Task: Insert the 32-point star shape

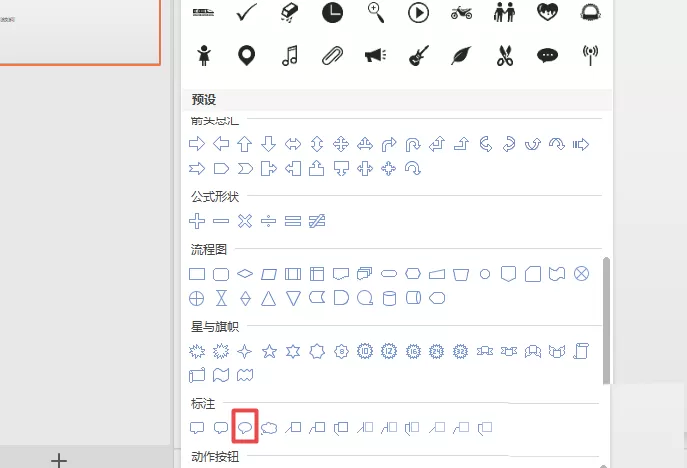Action: [460, 351]
